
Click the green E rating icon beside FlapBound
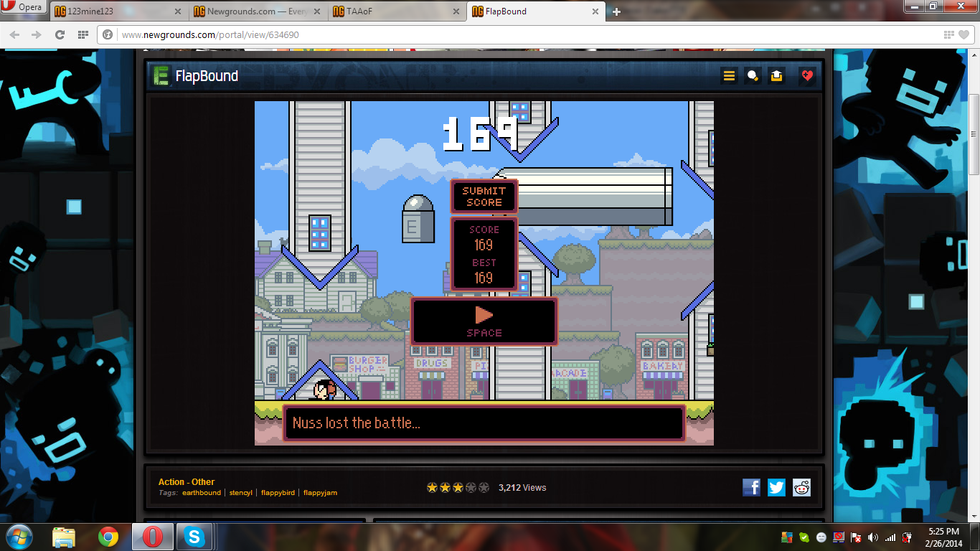point(162,76)
